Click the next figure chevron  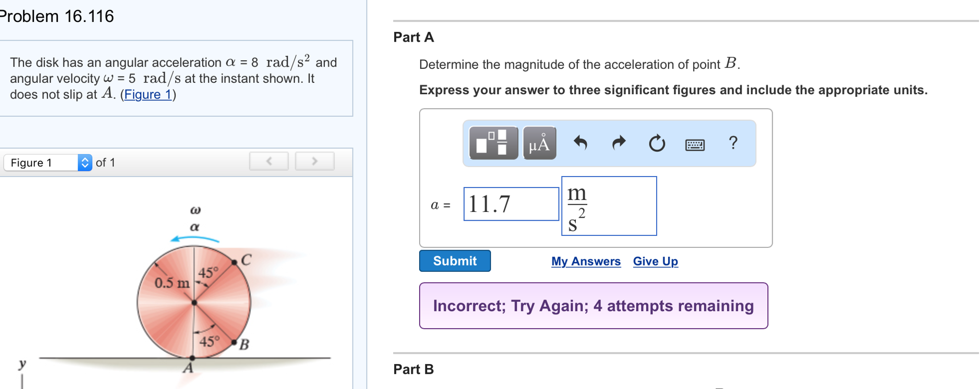314,161
